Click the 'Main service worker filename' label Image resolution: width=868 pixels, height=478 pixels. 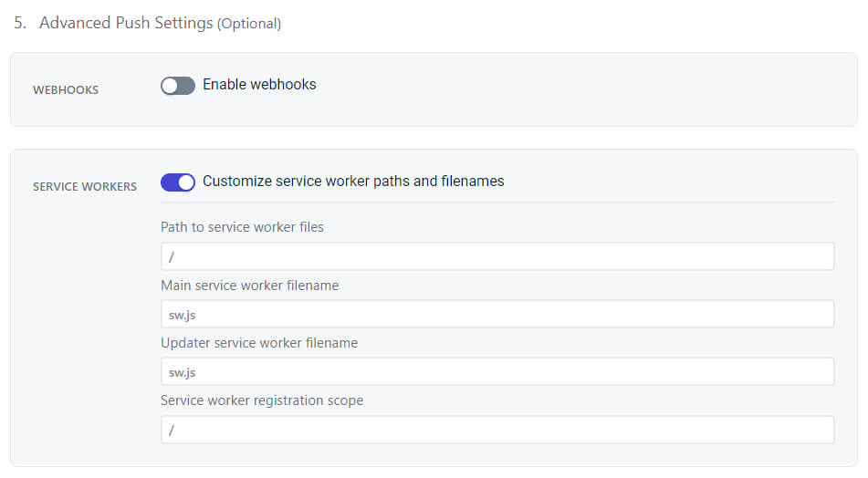(249, 286)
